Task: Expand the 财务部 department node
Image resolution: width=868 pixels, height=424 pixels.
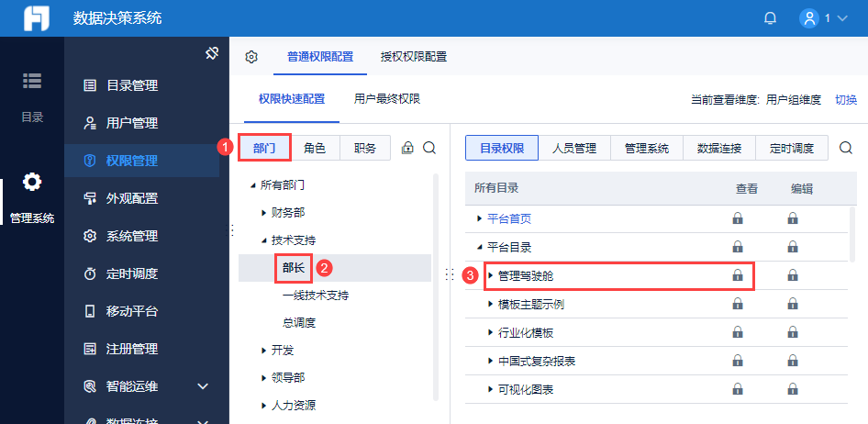Action: click(x=264, y=213)
